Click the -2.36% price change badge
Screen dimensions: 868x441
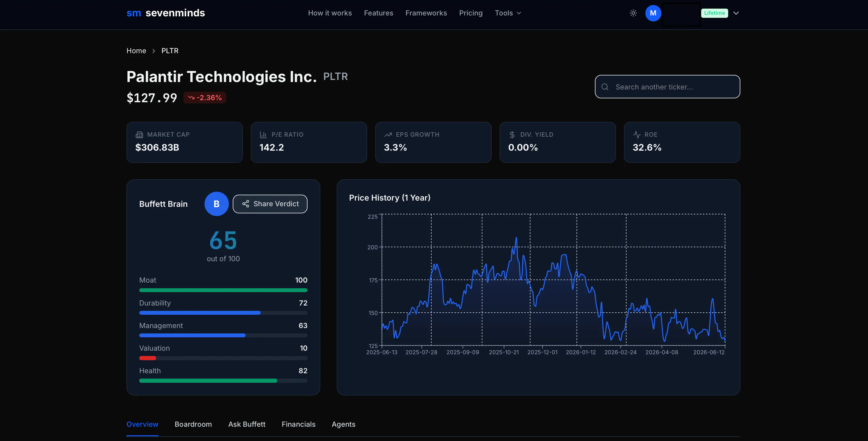(205, 97)
